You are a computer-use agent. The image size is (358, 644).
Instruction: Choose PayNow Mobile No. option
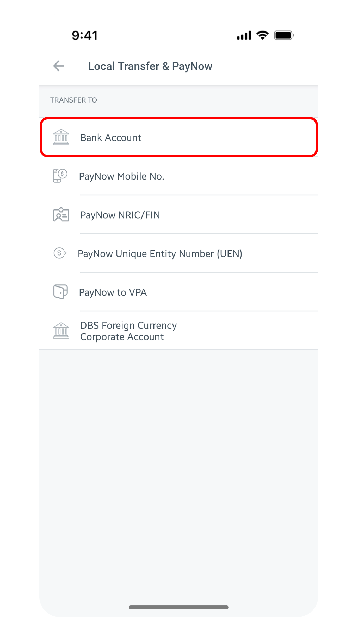point(121,176)
